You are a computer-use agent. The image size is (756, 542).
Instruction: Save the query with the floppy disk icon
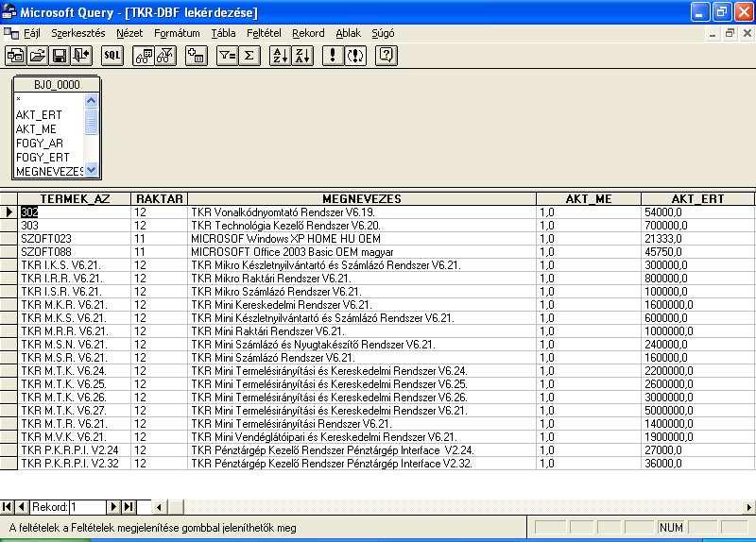pyautogui.click(x=60, y=56)
